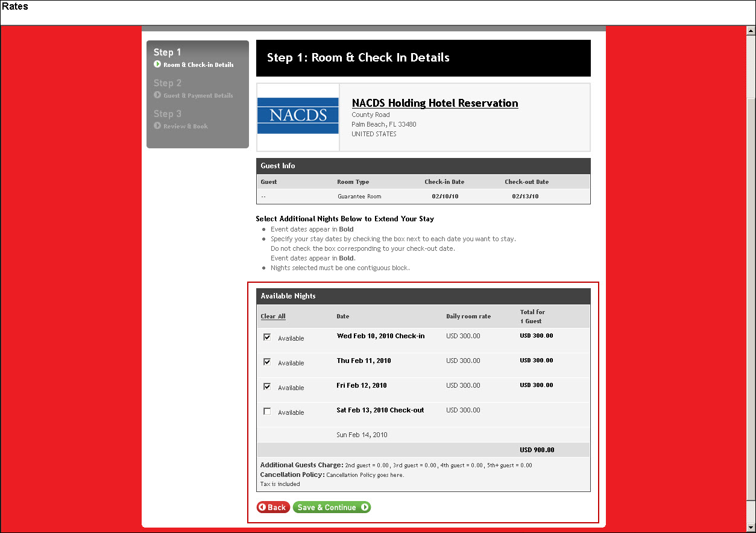Open the Step 3 heading in sidebar

coord(167,114)
